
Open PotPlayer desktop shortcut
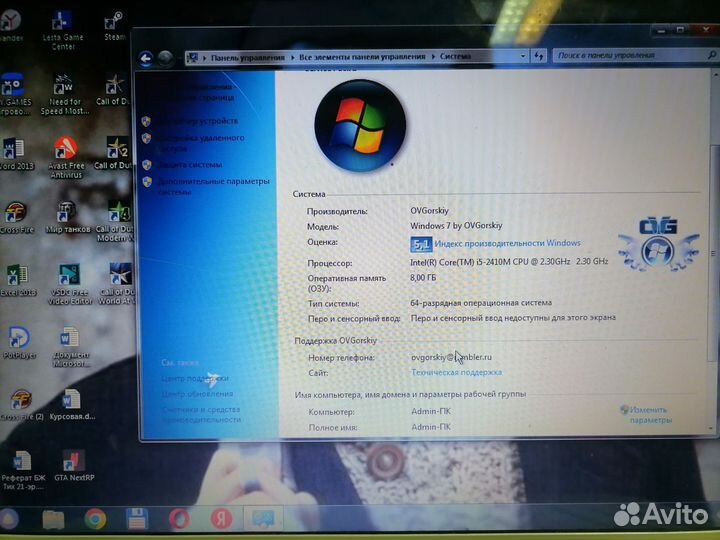click(18, 340)
